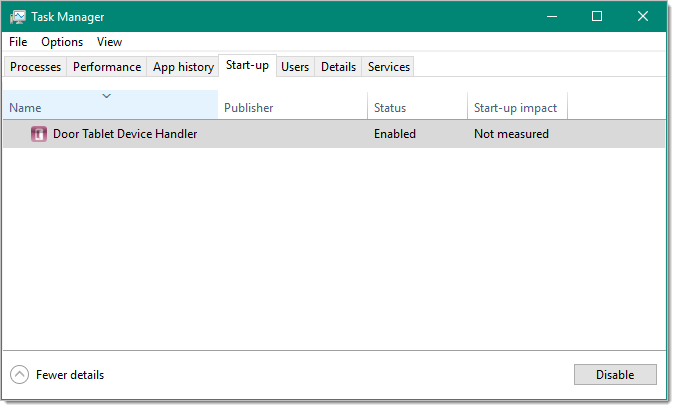Show the Services tab

[x=389, y=67]
